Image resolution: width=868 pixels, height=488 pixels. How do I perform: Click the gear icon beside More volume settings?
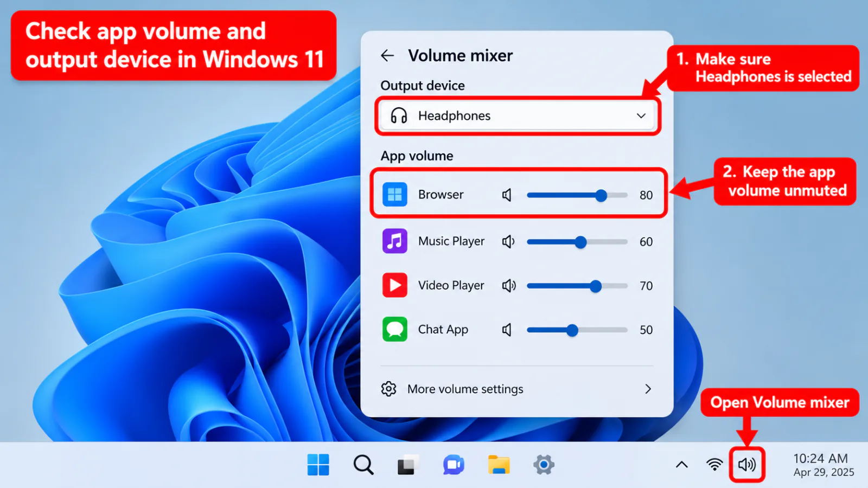pyautogui.click(x=388, y=389)
